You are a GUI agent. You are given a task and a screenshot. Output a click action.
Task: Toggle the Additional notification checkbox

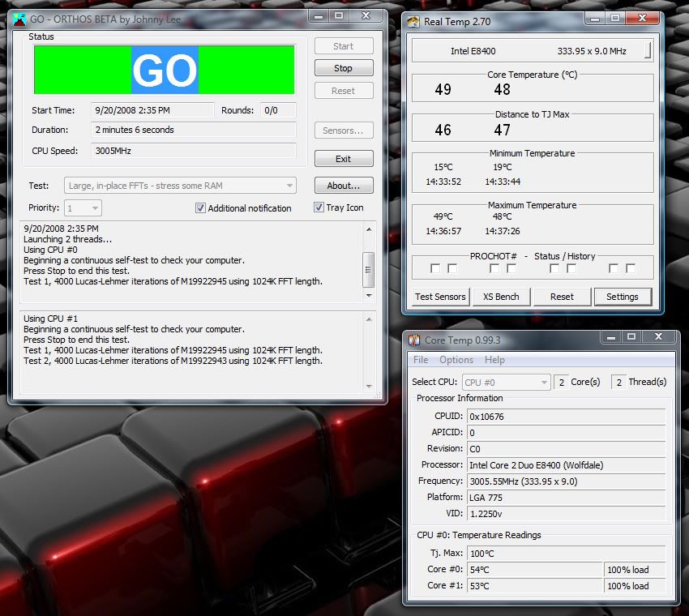click(200, 208)
